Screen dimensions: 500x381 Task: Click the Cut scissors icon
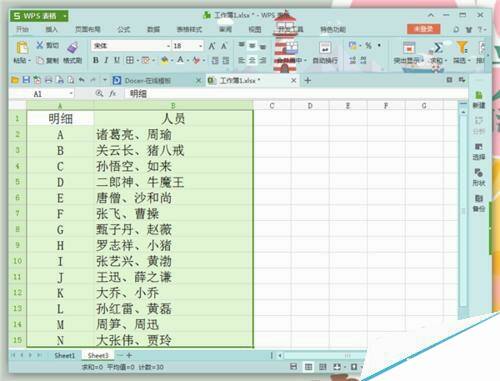pyautogui.click(x=40, y=45)
